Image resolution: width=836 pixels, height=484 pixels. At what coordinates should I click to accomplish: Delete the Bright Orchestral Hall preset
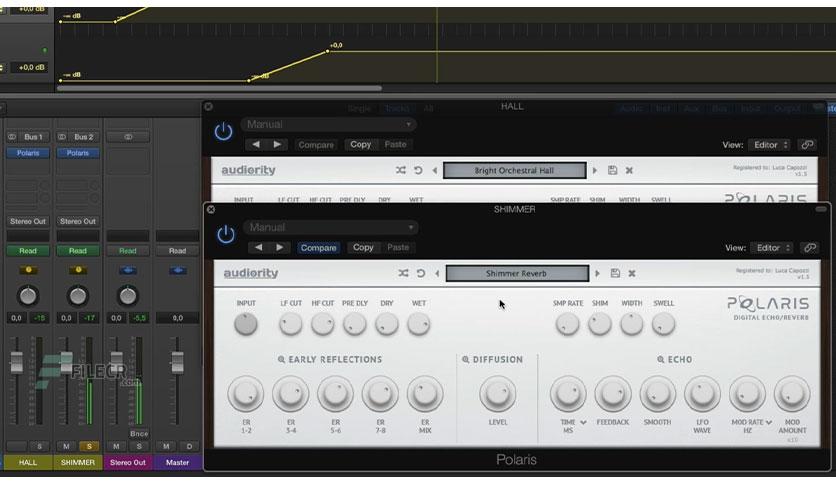(629, 171)
